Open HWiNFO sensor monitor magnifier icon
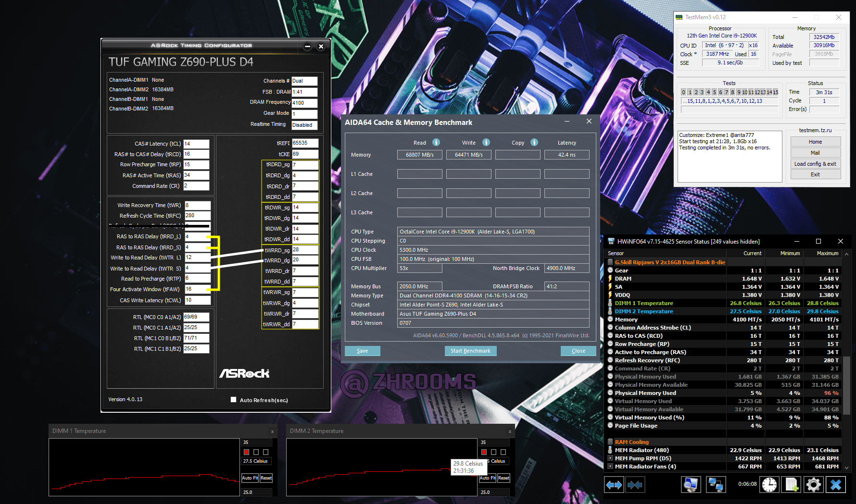Screen dimensions: 856x504 click(691, 485)
